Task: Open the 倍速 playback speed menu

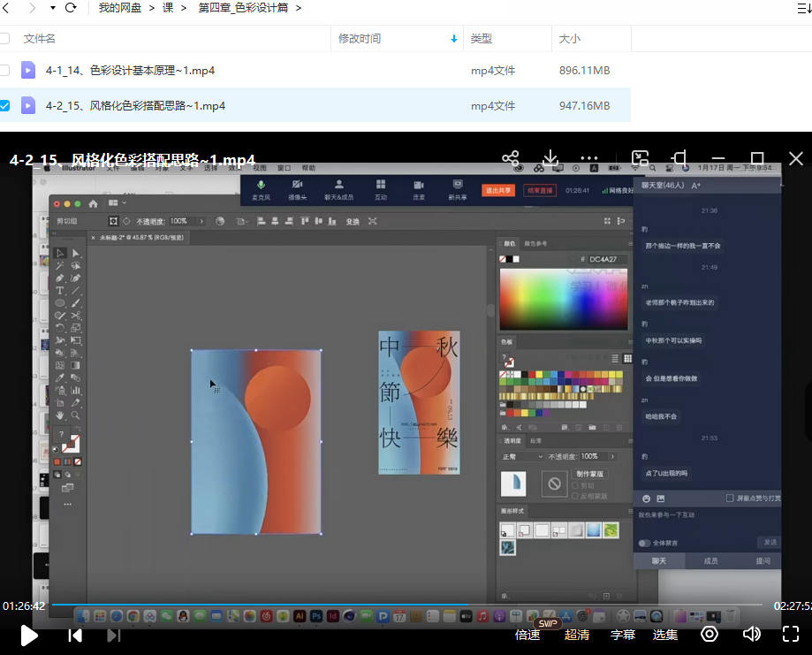Action: click(527, 635)
